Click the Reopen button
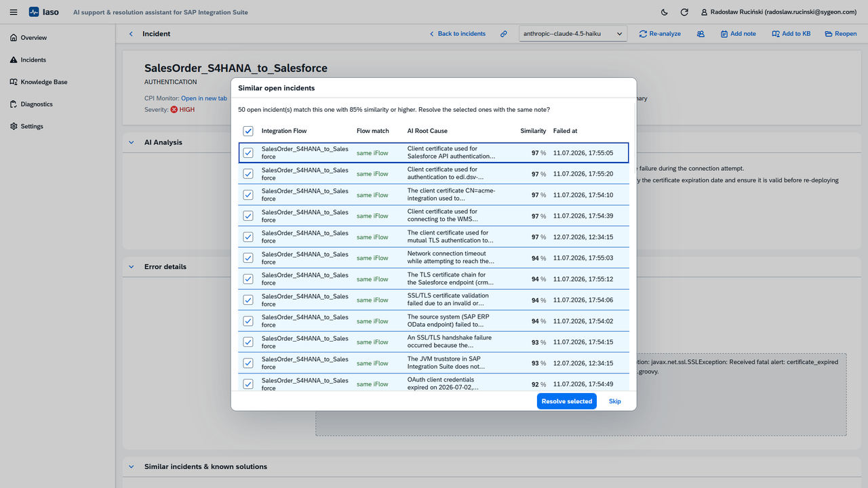Viewport: 868px width, 488px height. (x=841, y=34)
